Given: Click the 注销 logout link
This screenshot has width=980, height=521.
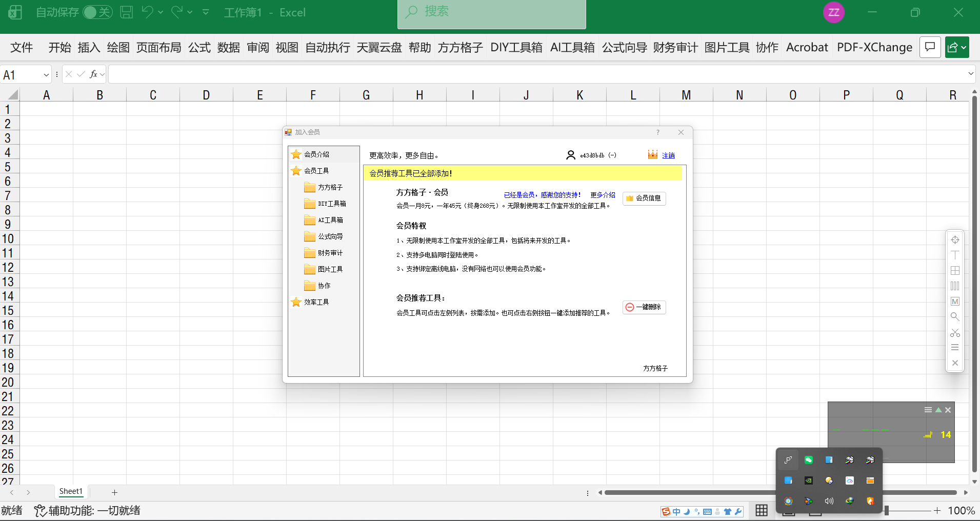Looking at the screenshot, I should (x=668, y=155).
